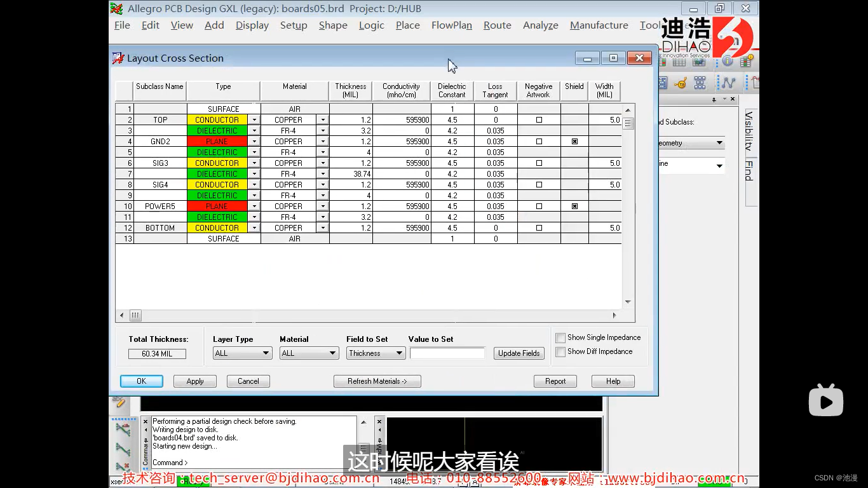The width and height of the screenshot is (868, 488).
Task: Click the abc text edit pencil icon
Action: point(119,402)
